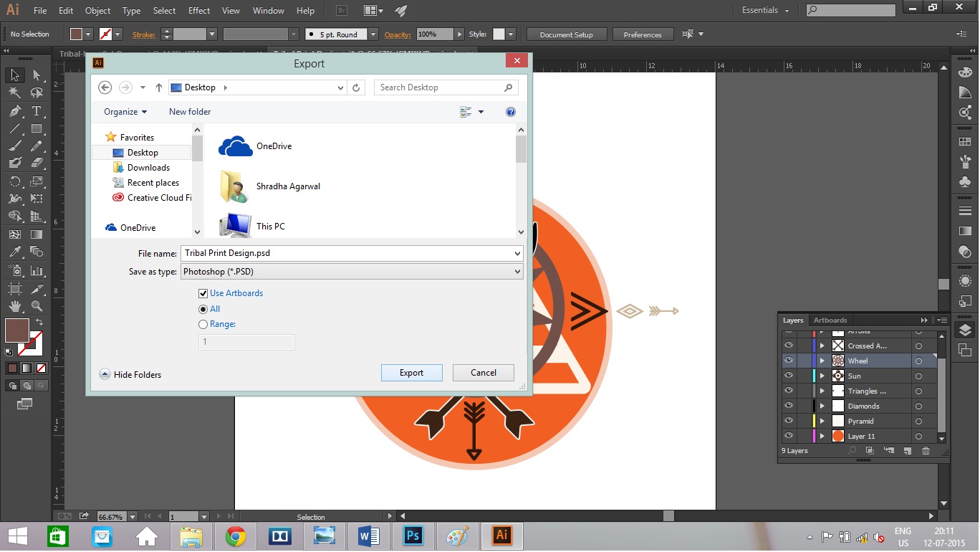This screenshot has width=980, height=552.
Task: Select the Direct Selection tool (white arrow)
Action: pos(37,75)
